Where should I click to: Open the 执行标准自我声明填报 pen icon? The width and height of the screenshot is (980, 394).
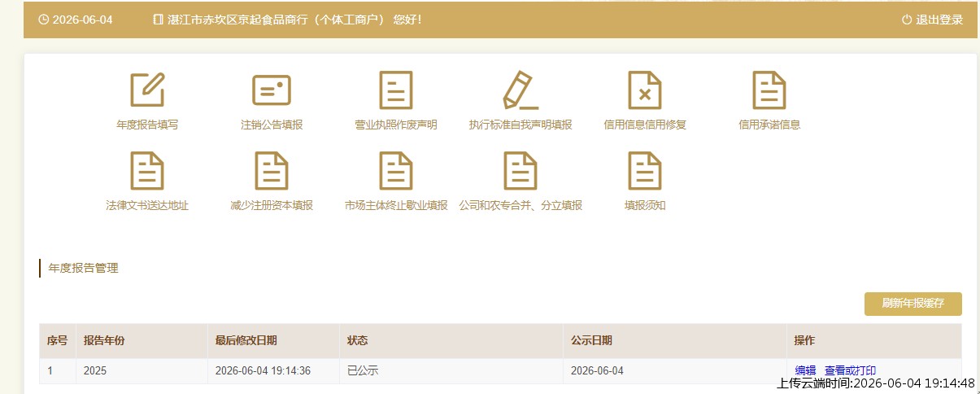520,90
